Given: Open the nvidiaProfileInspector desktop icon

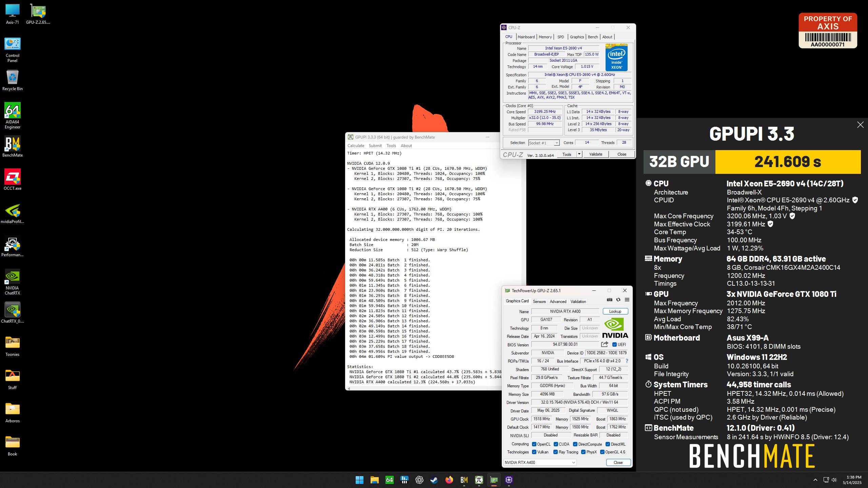Looking at the screenshot, I should (13, 213).
